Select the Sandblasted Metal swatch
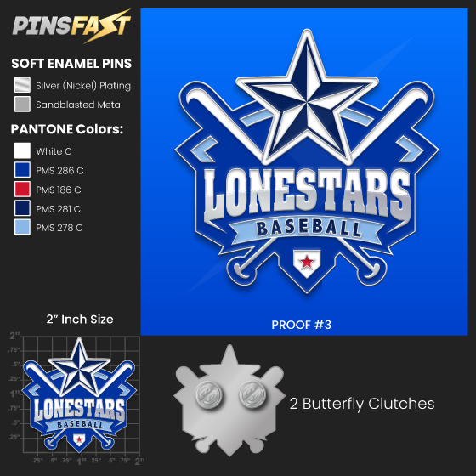 coord(22,104)
